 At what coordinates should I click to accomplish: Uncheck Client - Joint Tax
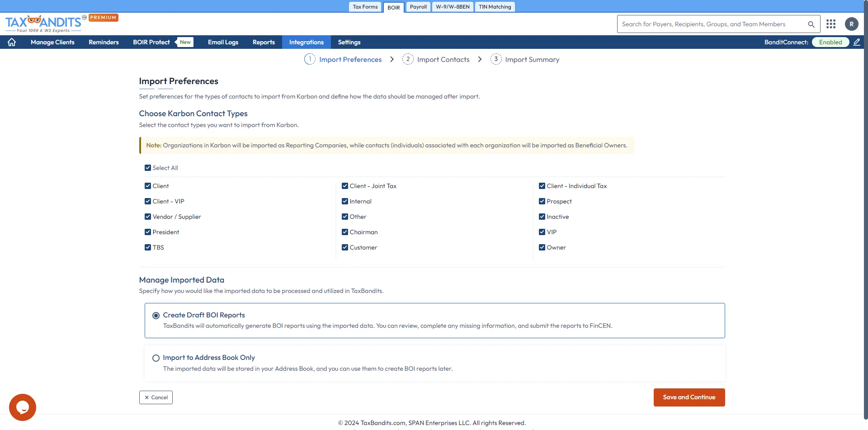pyautogui.click(x=345, y=186)
